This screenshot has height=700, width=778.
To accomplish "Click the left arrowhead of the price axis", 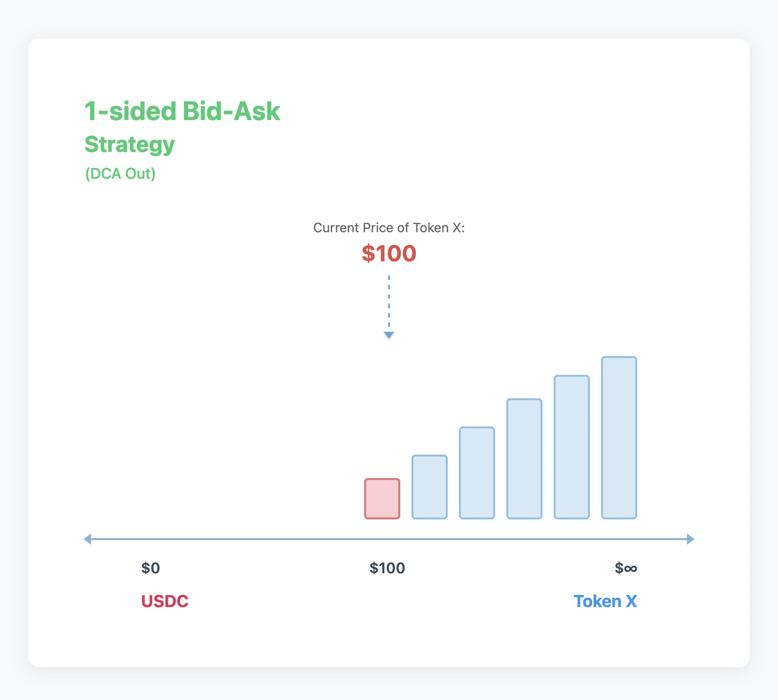I will point(87,539).
